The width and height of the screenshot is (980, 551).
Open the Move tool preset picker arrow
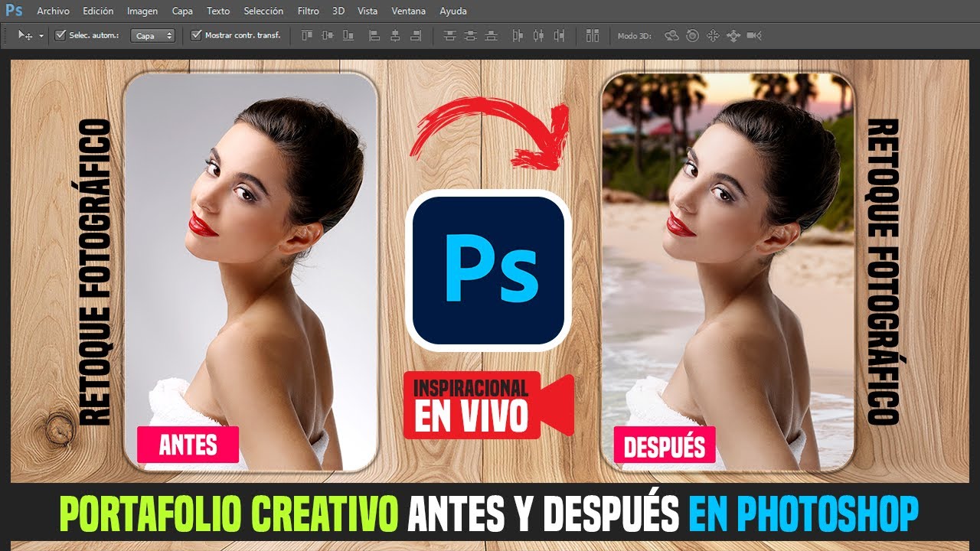(41, 36)
